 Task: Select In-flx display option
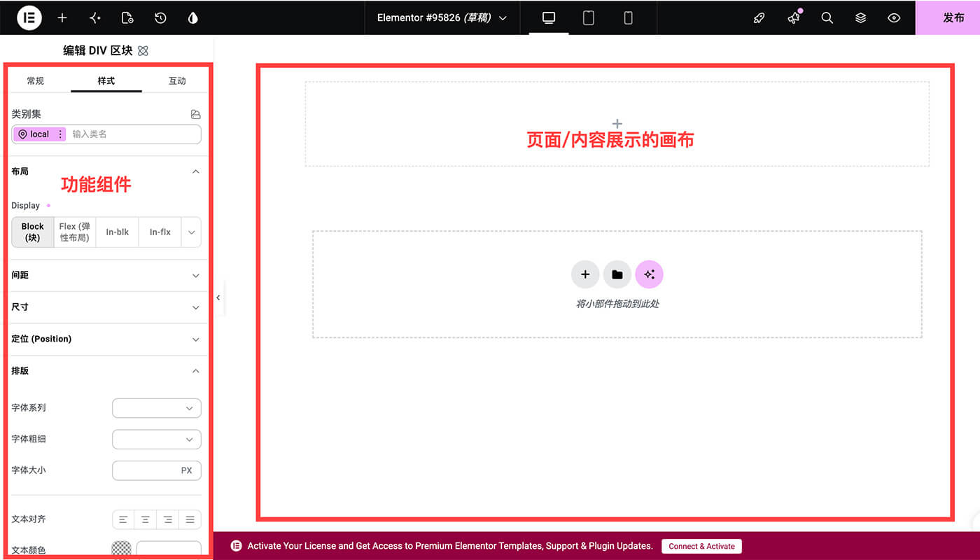(x=160, y=232)
